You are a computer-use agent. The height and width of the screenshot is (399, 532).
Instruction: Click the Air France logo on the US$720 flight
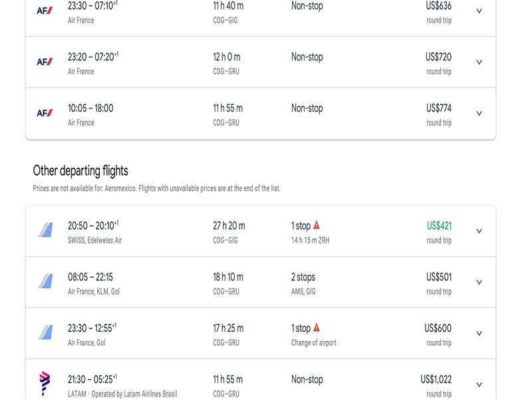coord(45,62)
